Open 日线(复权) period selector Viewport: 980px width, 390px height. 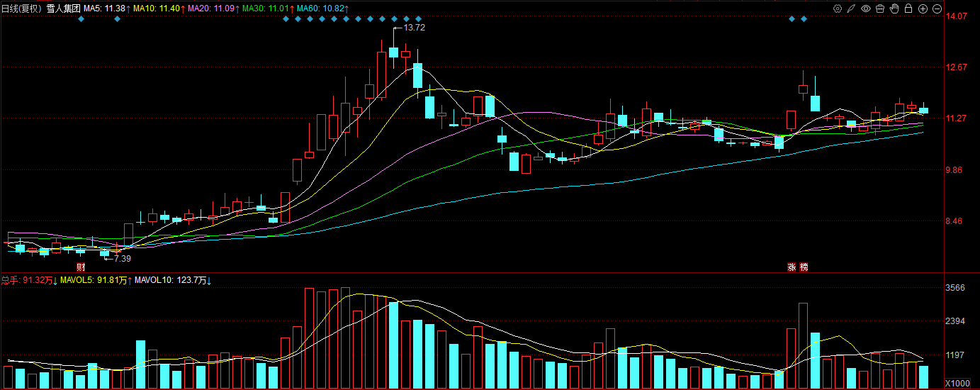23,8
